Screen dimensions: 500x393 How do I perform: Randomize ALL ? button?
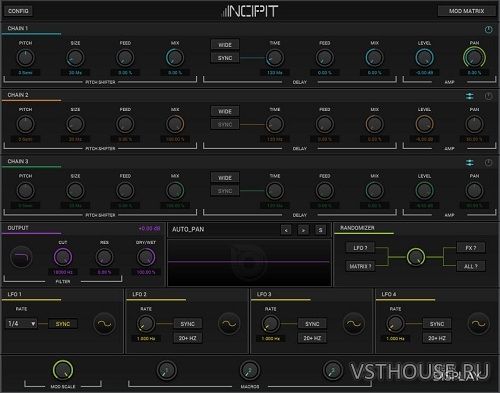(471, 266)
